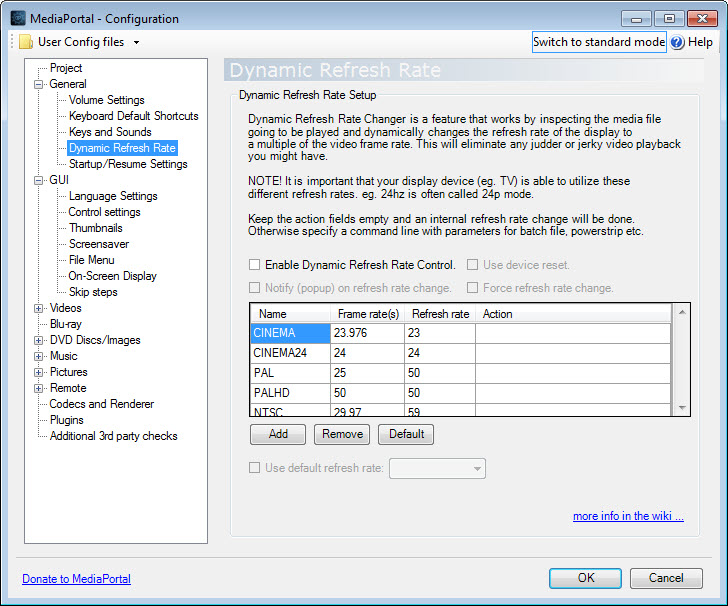Minimize the Configuration window

637,19
